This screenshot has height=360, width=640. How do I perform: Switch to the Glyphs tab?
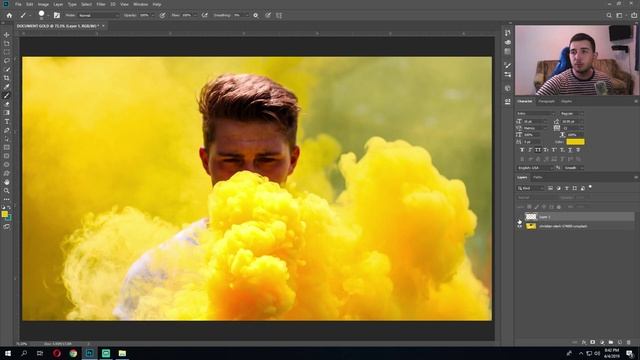(567, 101)
